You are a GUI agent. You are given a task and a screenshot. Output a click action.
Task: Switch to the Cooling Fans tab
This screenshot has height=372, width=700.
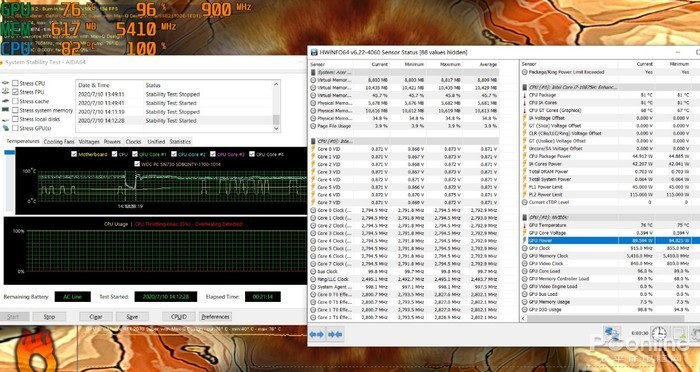[x=59, y=142]
